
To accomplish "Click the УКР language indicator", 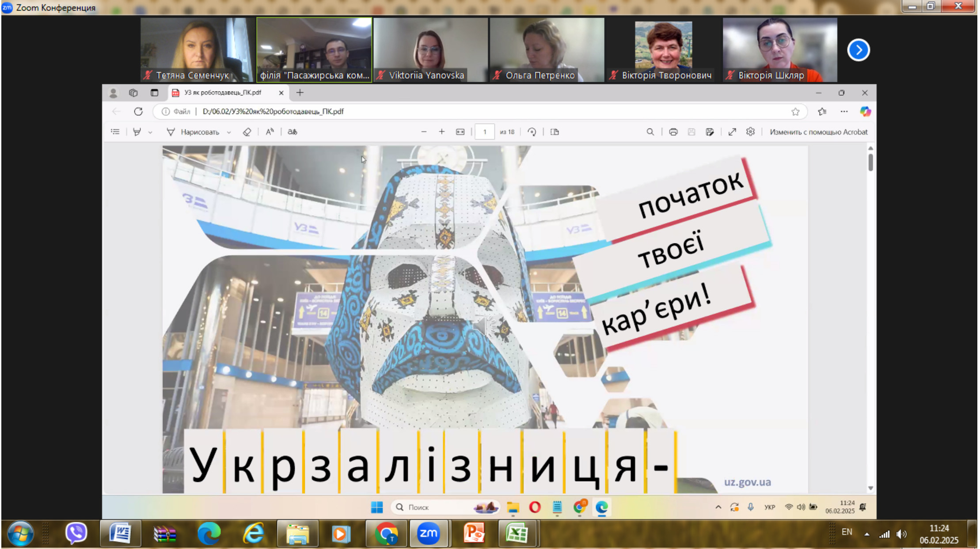I will click(770, 507).
